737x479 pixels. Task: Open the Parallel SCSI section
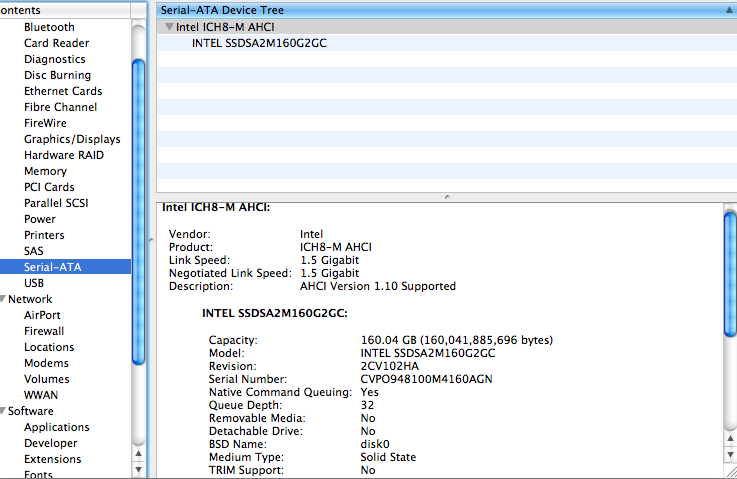[56, 203]
